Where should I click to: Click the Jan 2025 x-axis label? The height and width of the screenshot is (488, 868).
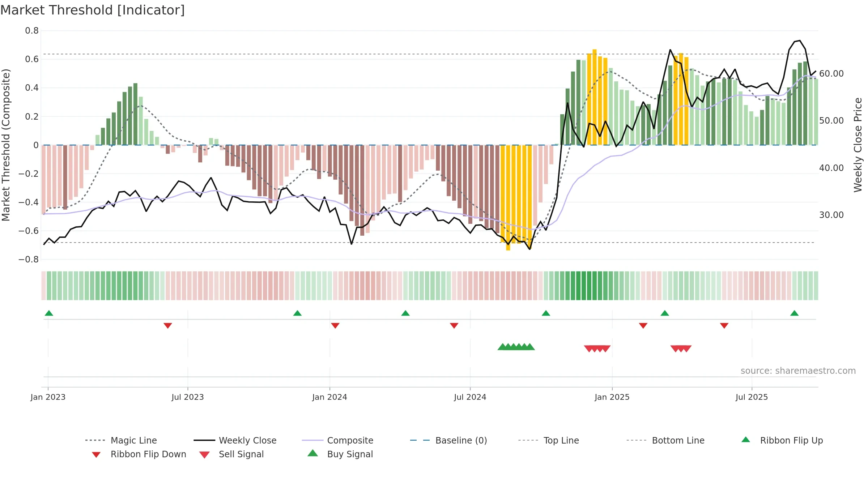612,397
